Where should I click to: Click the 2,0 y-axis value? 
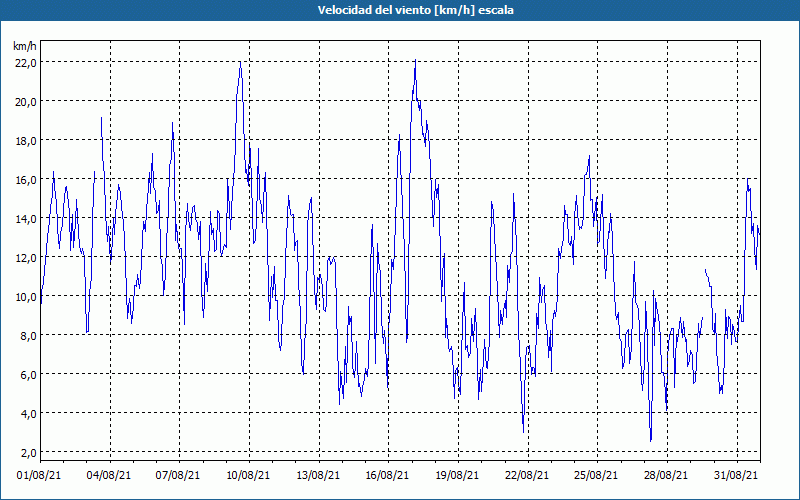click(28, 453)
